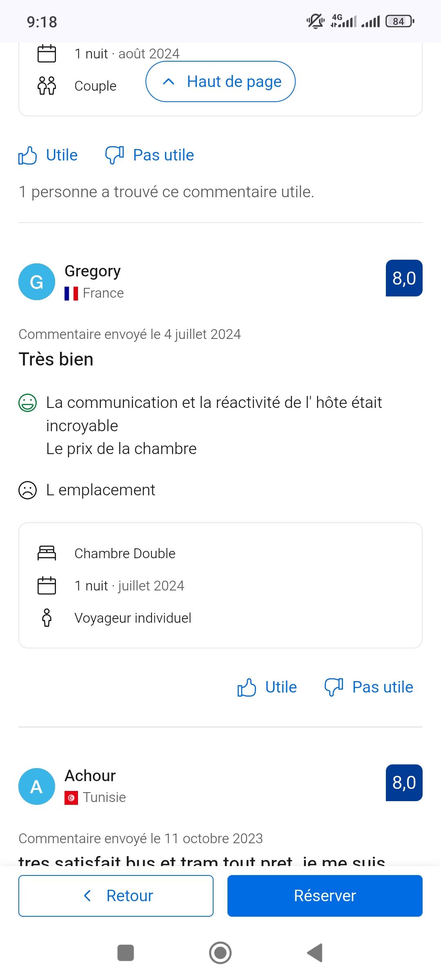This screenshot has height=980, width=441.
Task: Open recent apps with the square button
Action: pyautogui.click(x=125, y=953)
